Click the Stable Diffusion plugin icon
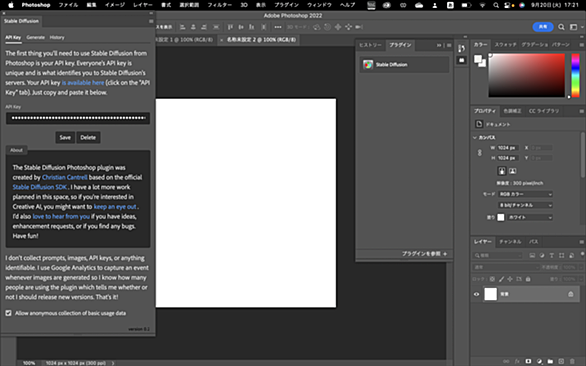 click(368, 65)
